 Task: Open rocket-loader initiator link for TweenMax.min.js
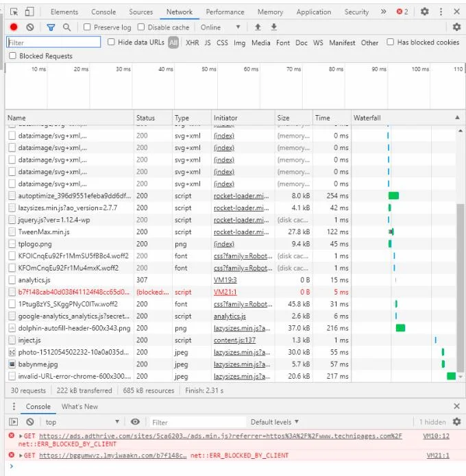241,232
